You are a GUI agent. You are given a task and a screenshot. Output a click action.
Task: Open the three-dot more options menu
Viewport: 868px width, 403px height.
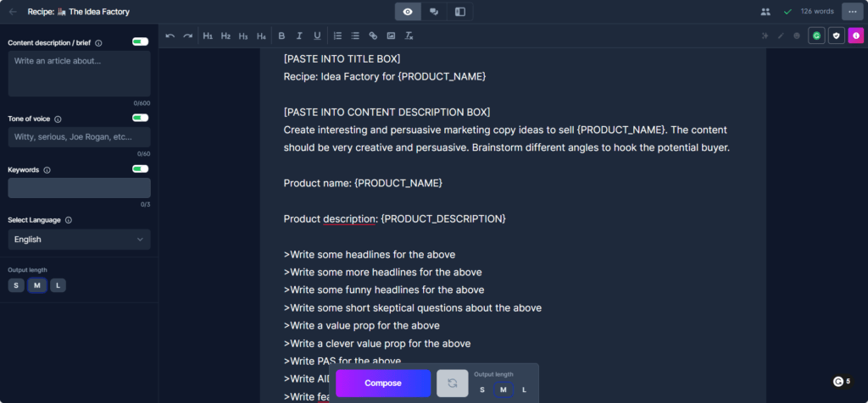(852, 12)
